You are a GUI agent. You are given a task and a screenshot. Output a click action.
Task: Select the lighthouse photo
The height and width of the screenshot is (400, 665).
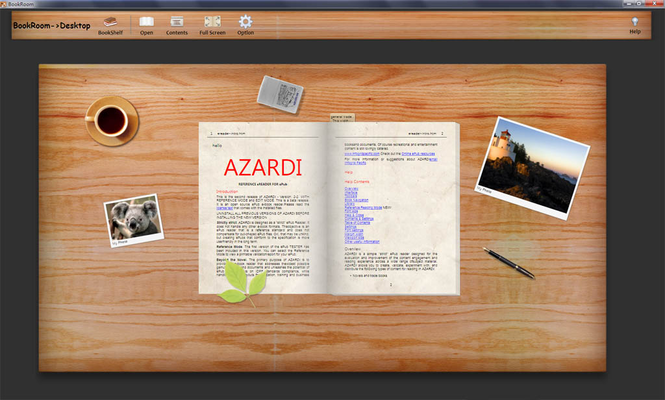tap(532, 168)
